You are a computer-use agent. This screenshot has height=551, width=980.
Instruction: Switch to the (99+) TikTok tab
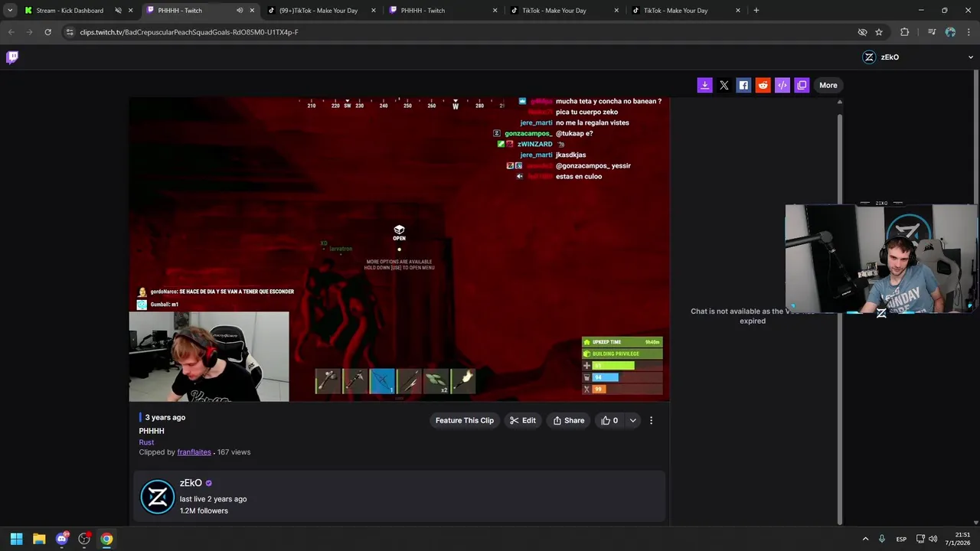coord(318,11)
